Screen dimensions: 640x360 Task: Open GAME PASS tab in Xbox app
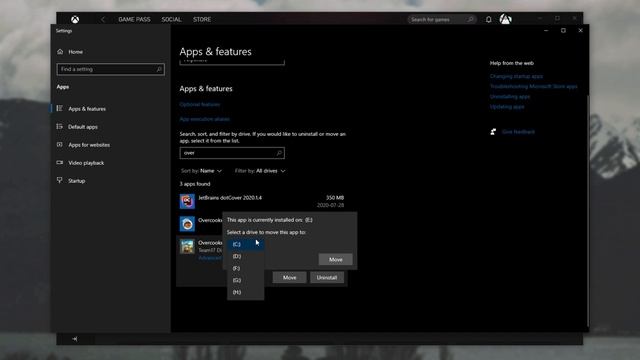coord(134,19)
